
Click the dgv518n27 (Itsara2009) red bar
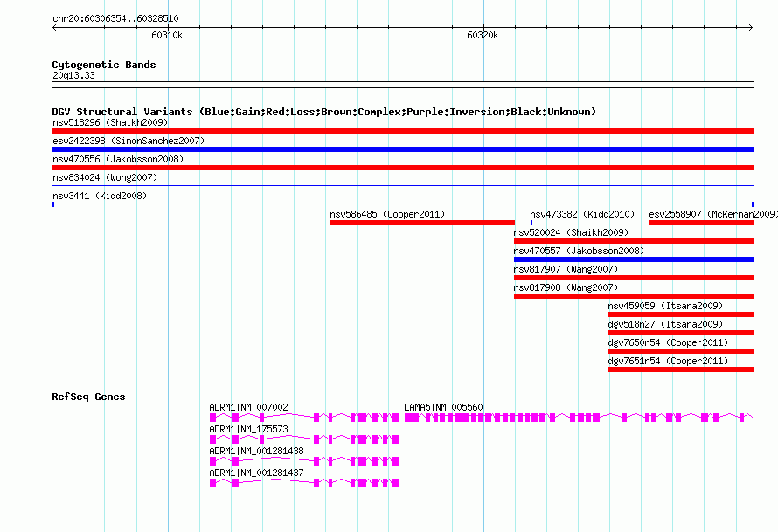(681, 333)
